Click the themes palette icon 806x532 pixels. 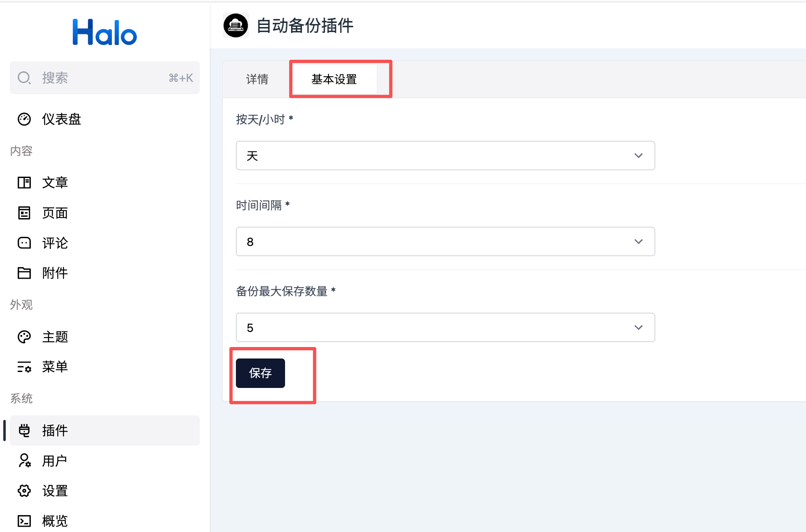(24, 337)
